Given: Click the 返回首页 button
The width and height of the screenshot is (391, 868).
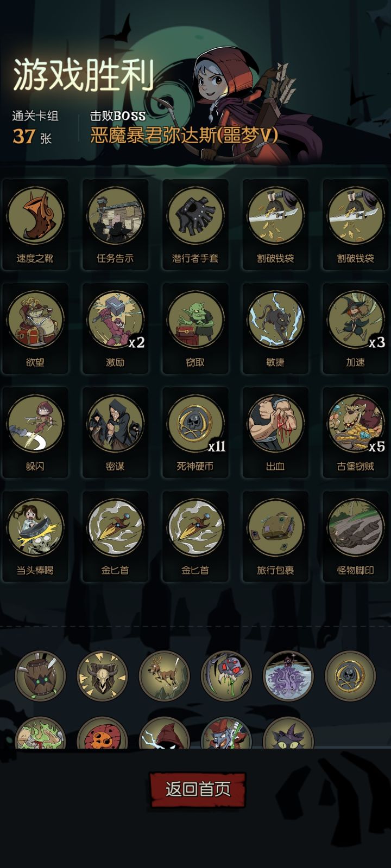Looking at the screenshot, I should [x=198, y=789].
